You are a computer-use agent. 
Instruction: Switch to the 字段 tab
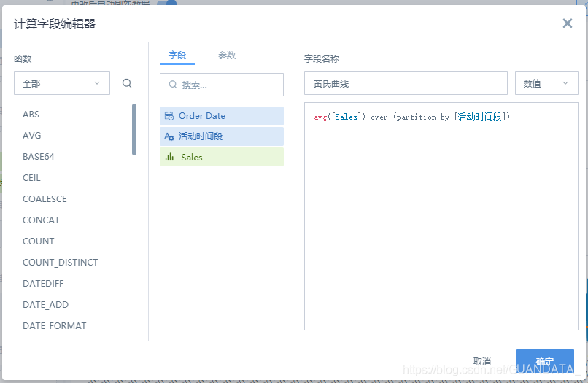[177, 55]
